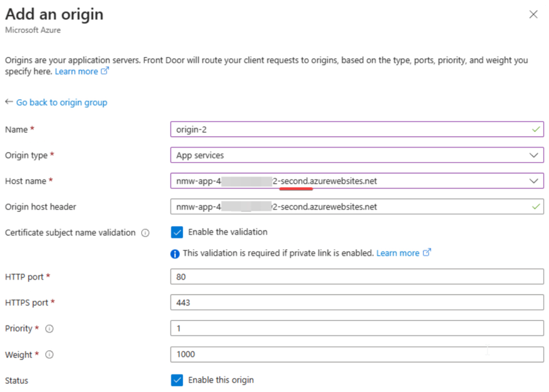Click the 'Enable this origin' label text

(x=221, y=380)
